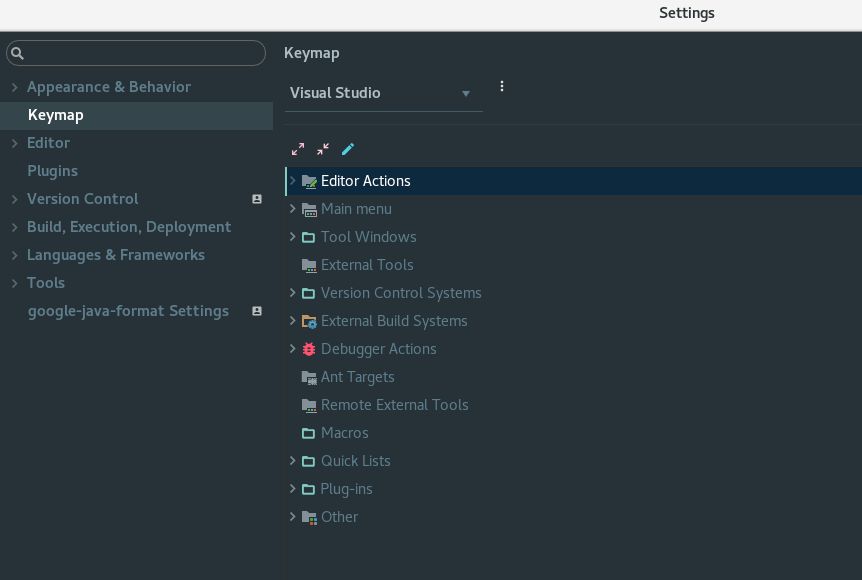The height and width of the screenshot is (580, 862).
Task: Select Build, Execution, Deployment label
Action: coord(129,227)
